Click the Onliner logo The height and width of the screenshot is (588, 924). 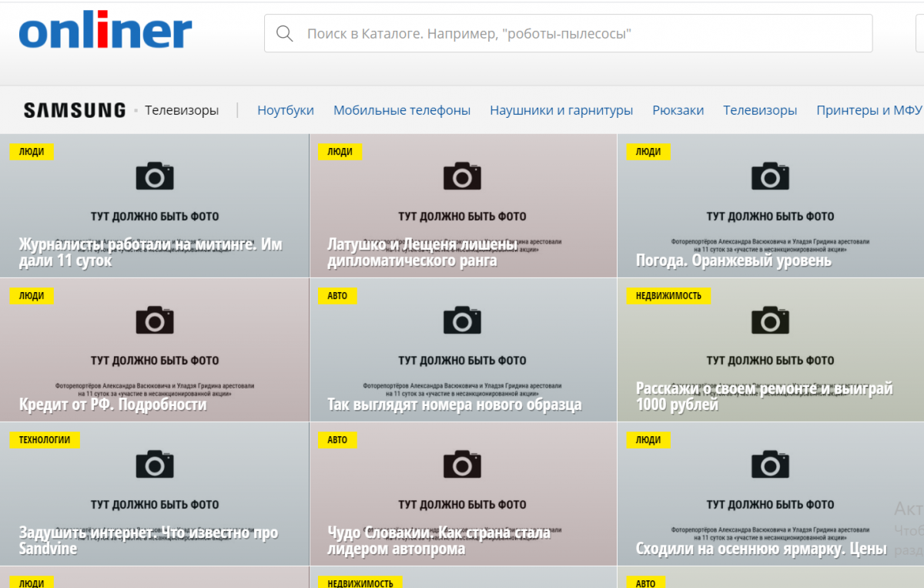point(105,32)
